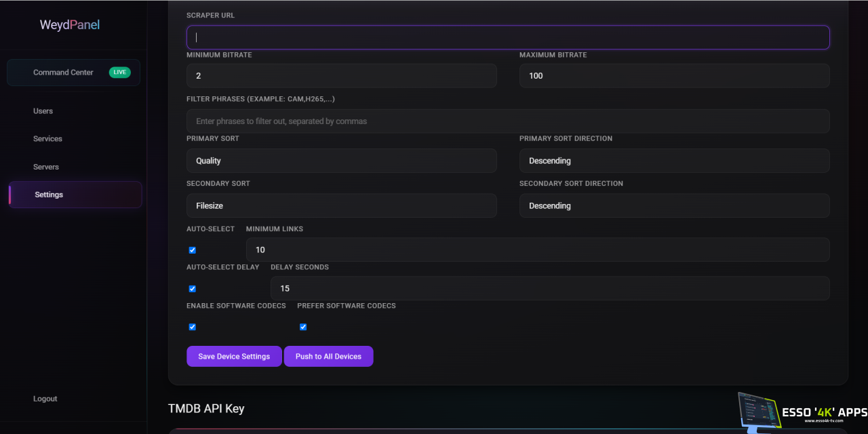The image size is (868, 434).
Task: Click the Minimum Bitrate field
Action: tap(342, 76)
